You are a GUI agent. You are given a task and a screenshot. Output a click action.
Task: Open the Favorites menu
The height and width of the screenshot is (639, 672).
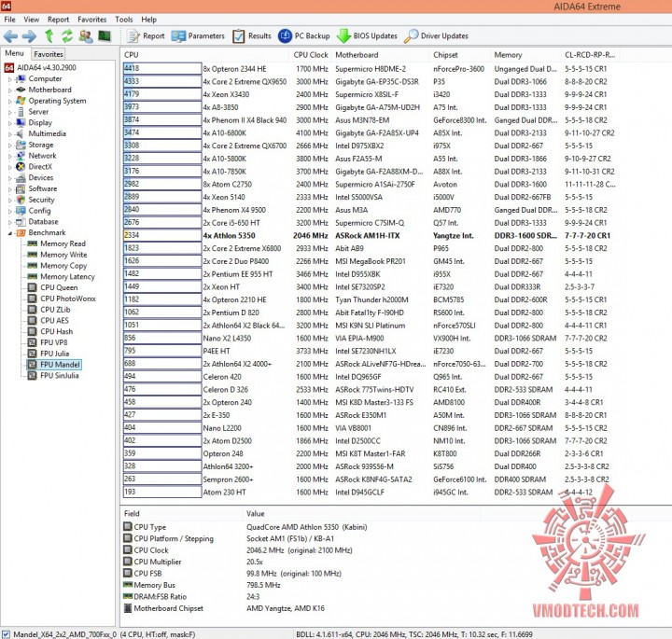[x=92, y=20]
